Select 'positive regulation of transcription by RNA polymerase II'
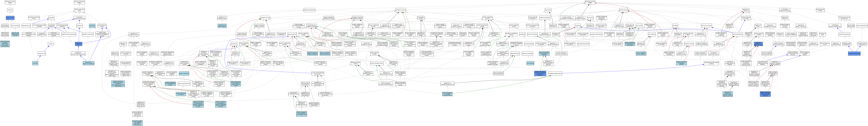The width and height of the screenshot is (868, 126). [302, 114]
